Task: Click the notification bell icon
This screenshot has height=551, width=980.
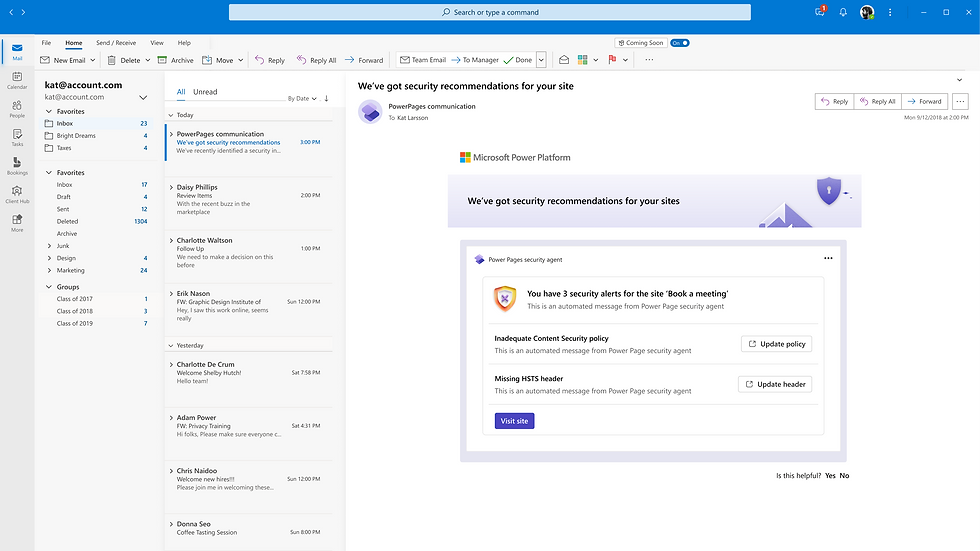Action: 843,12
